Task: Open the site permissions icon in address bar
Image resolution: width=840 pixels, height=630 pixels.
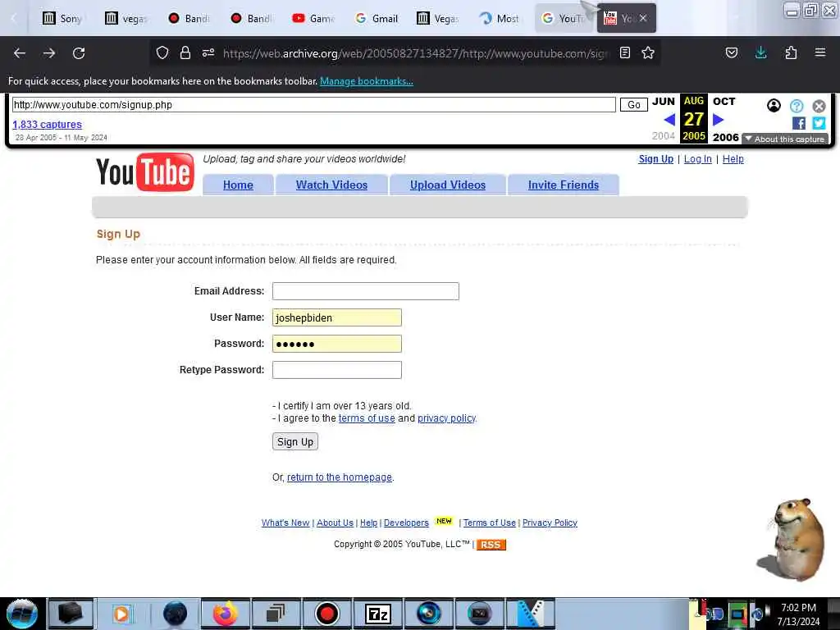Action: 208,52
